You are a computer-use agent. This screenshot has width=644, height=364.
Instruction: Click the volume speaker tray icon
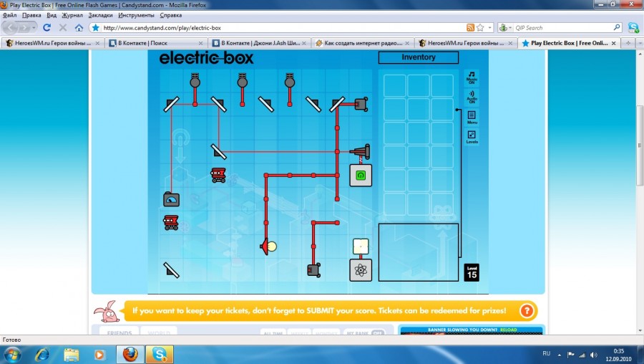point(593,355)
